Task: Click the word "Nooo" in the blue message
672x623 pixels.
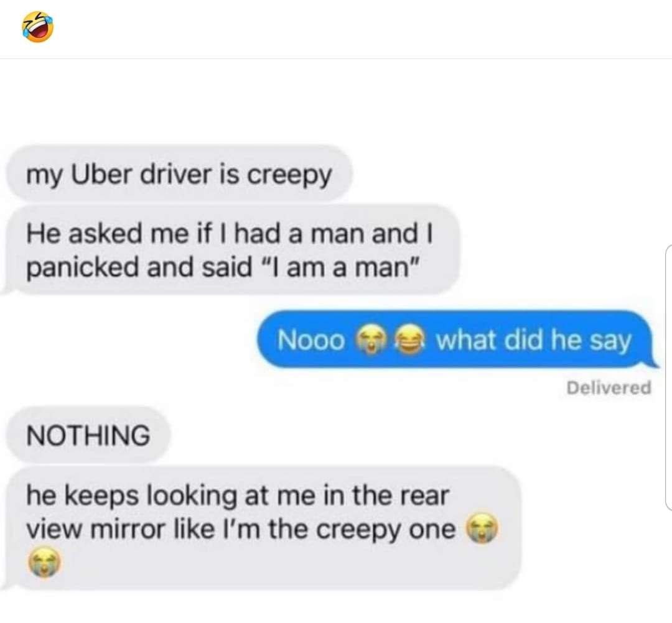Action: point(311,340)
